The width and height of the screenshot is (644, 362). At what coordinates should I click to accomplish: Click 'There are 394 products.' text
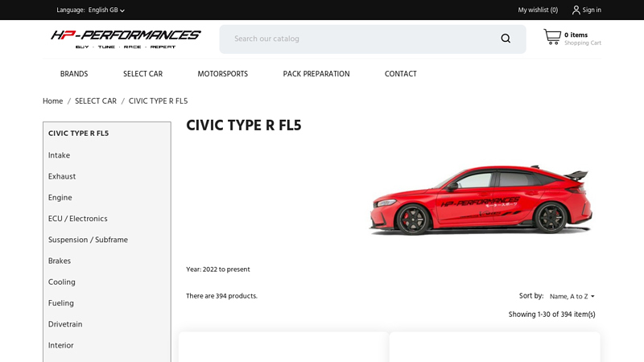(x=222, y=296)
